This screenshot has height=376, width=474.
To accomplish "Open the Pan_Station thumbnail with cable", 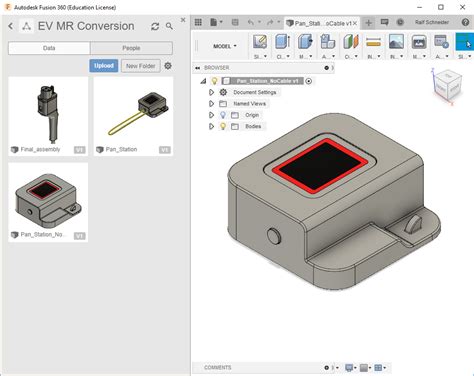I will [x=133, y=116].
